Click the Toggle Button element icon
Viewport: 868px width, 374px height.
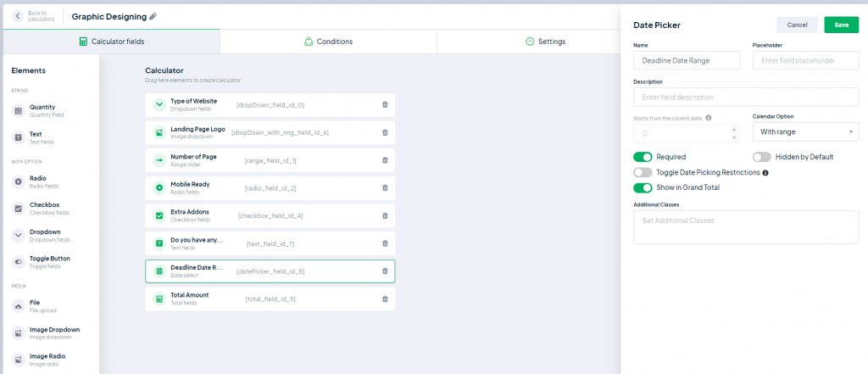(19, 261)
